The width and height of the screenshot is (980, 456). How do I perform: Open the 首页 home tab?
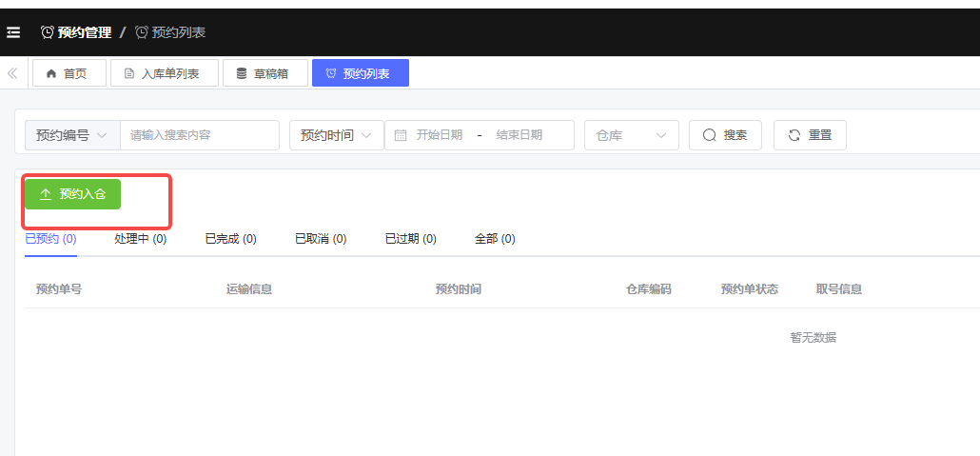[x=69, y=73]
